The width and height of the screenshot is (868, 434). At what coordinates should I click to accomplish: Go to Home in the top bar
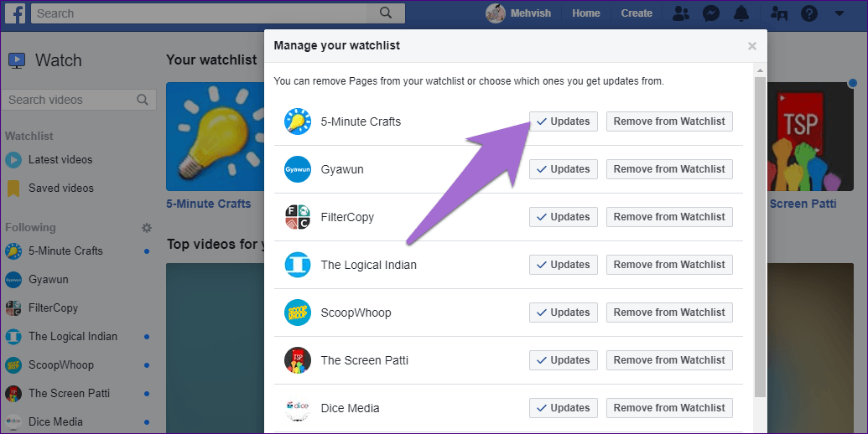(x=585, y=13)
